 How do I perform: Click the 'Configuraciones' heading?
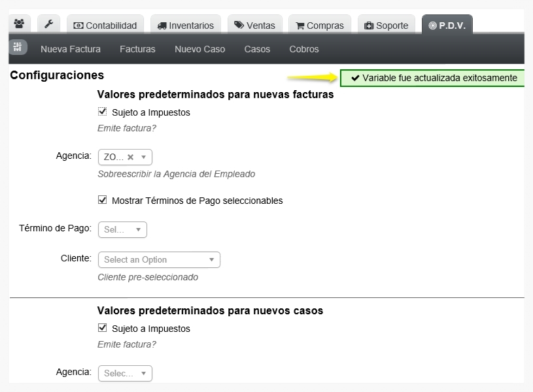[57, 75]
